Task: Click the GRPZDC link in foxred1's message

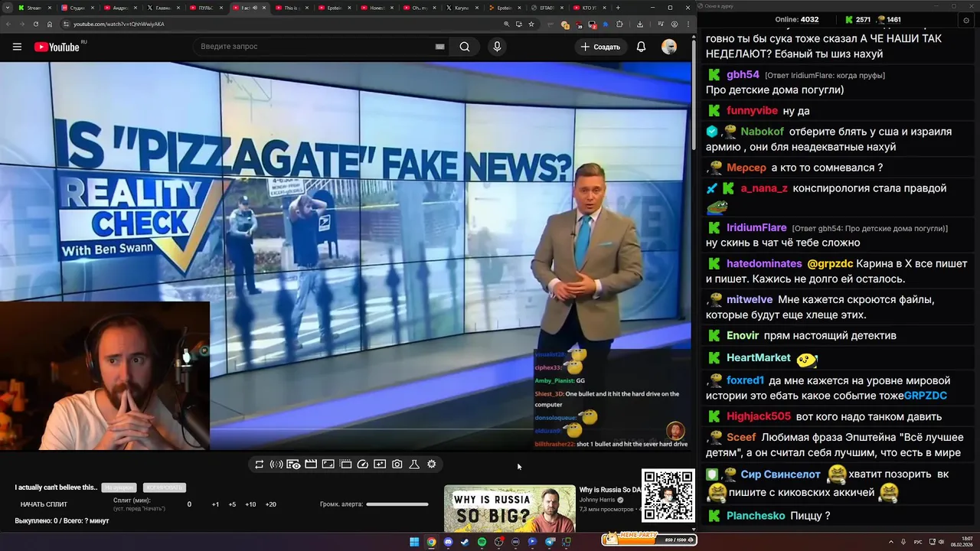Action: [x=926, y=396]
